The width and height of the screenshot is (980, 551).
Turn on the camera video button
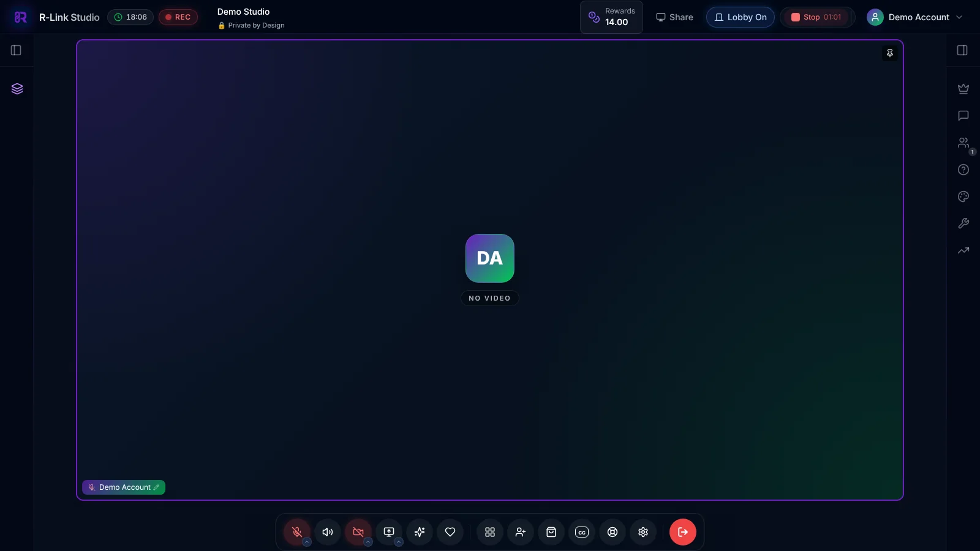pyautogui.click(x=358, y=532)
